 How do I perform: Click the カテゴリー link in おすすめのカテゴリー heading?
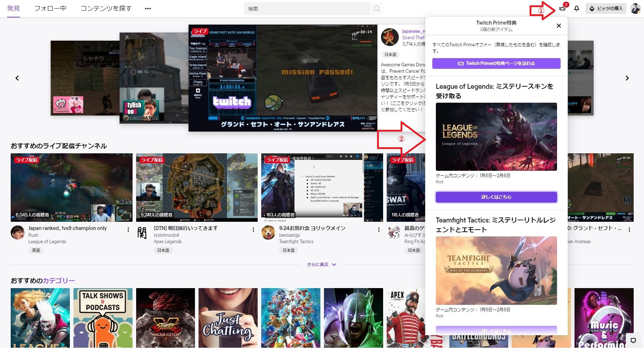59,281
